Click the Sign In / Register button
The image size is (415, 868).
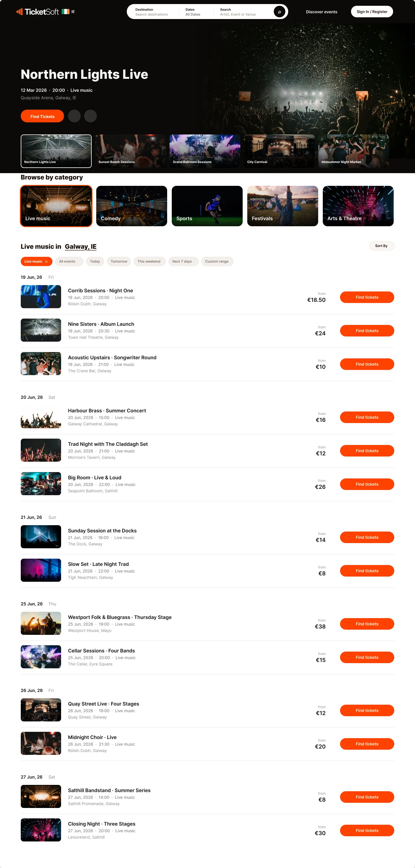tap(372, 12)
